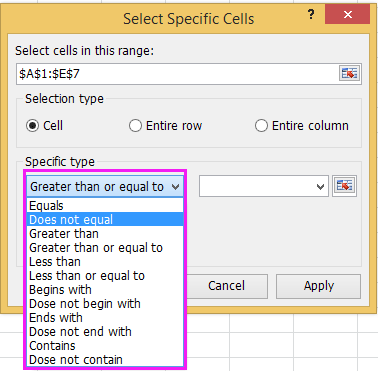Image resolution: width=378 pixels, height=371 pixels.
Task: Pick Greater than in dropdown list
Action: (105, 234)
